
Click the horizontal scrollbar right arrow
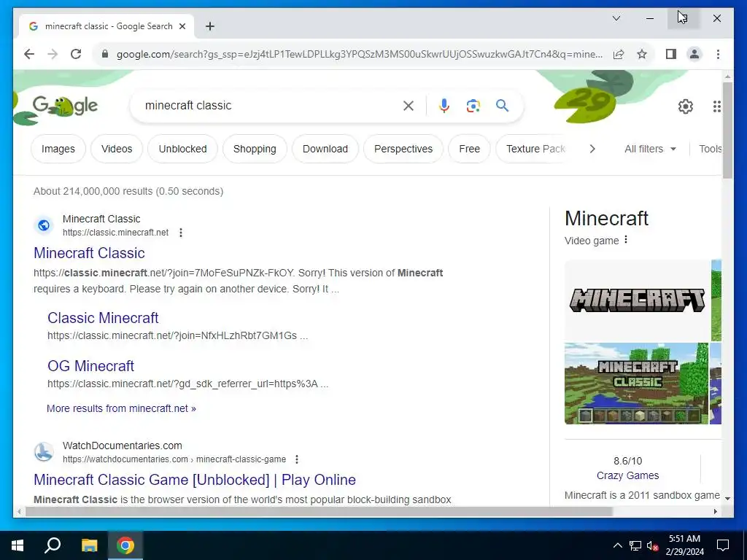pos(716,511)
